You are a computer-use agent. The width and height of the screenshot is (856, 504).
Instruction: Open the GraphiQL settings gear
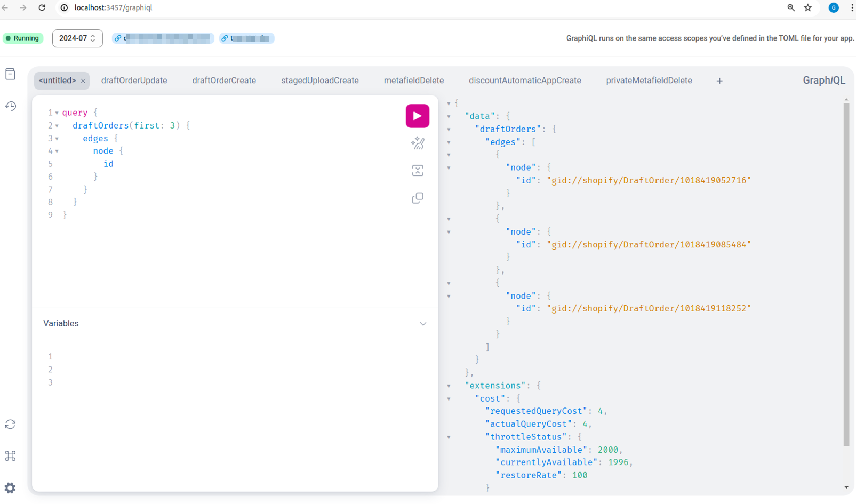coord(10,488)
